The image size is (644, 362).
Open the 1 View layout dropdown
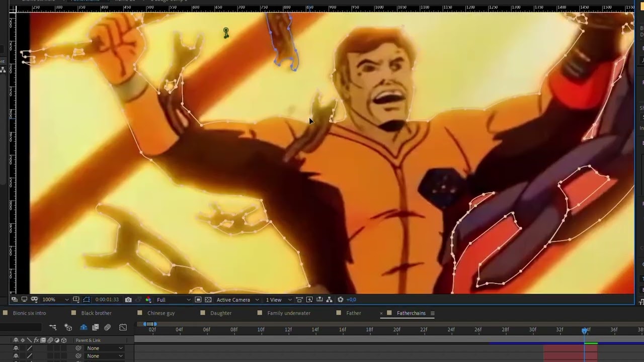[279, 300]
